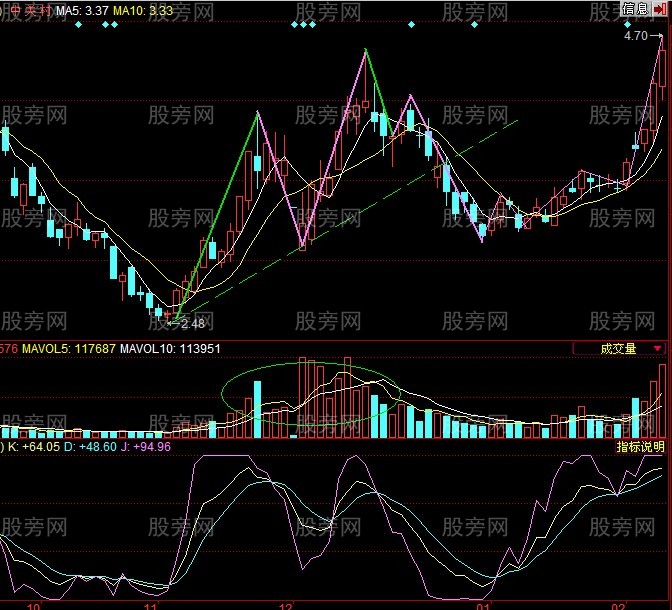The height and width of the screenshot is (610, 672).
Task: Click the MA5: 3.37 value
Action: (x=82, y=10)
